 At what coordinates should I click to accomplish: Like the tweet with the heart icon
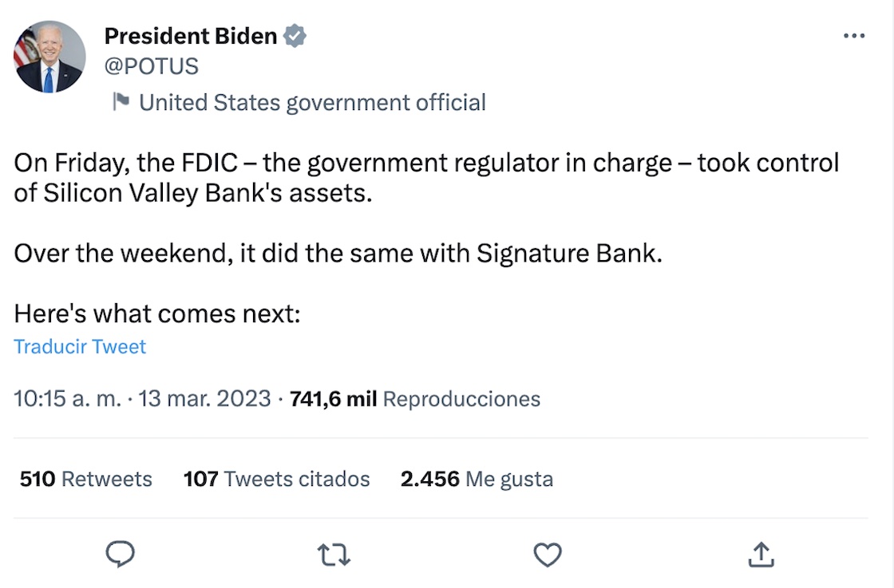tap(548, 554)
